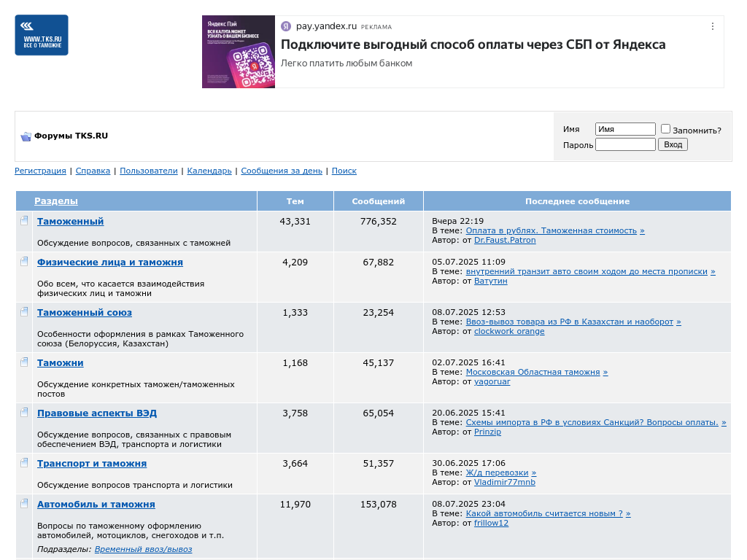View user profile Dr.Faust.Patron

pos(505,240)
